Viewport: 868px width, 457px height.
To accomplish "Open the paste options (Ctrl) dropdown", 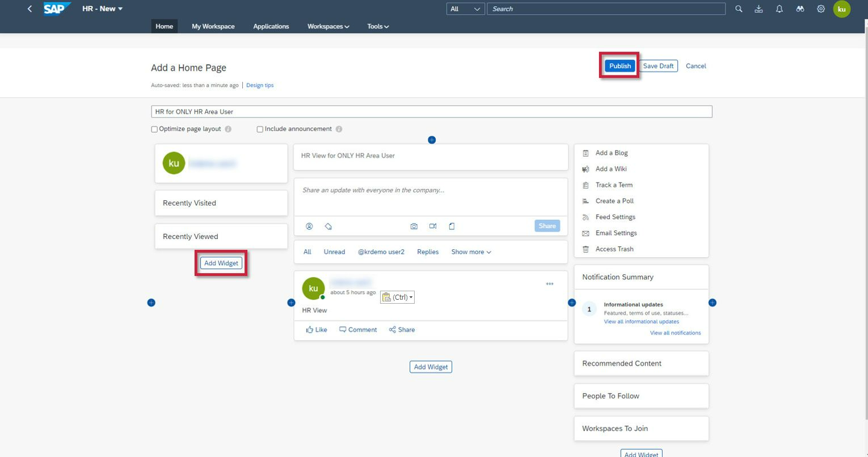I will pos(397,297).
